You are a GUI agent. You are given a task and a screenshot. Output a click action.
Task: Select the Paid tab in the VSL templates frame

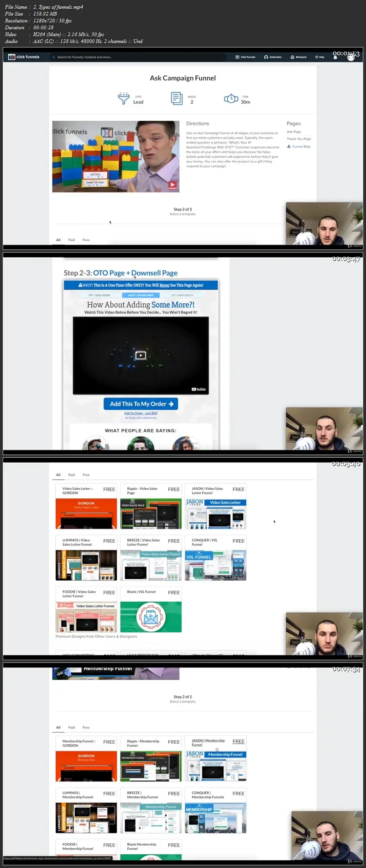pyautogui.click(x=72, y=475)
